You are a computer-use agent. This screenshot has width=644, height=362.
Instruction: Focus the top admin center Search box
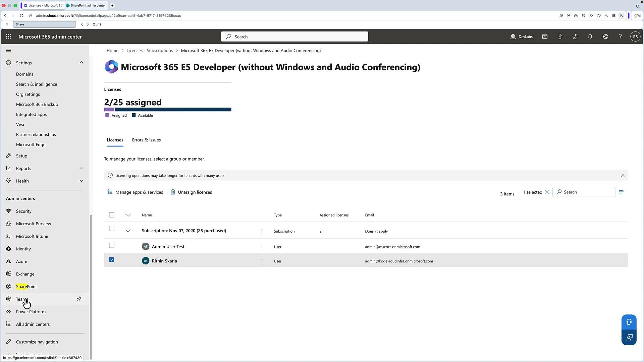(294, 37)
